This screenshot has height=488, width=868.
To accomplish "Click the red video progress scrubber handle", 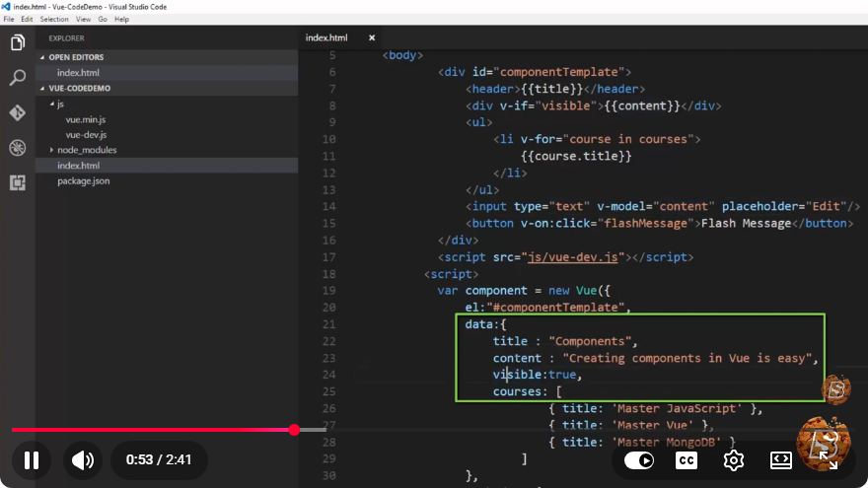I will (295, 430).
